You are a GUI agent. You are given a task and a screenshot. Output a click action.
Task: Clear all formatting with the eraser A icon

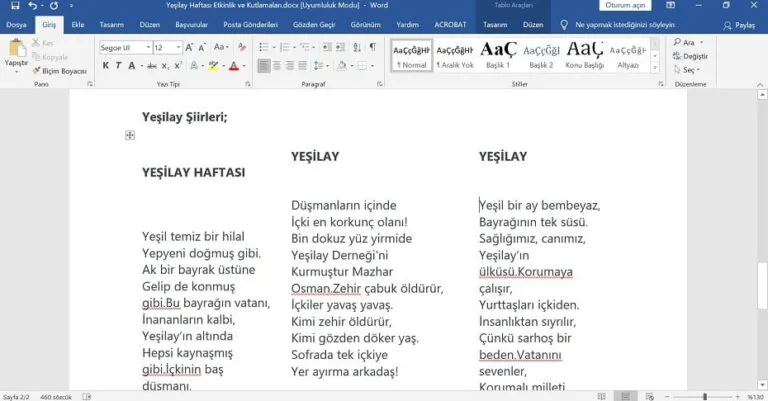(242, 47)
